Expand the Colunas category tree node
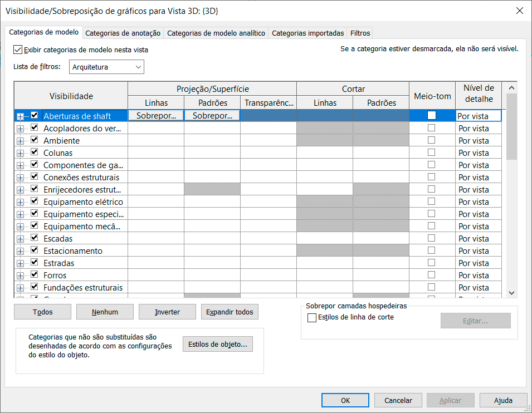The height and width of the screenshot is (413, 532). tap(21, 153)
